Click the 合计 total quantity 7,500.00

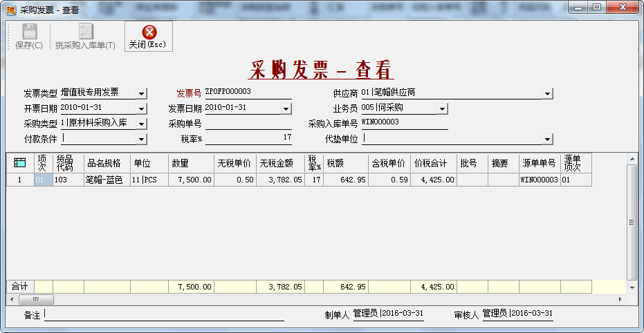pos(192,287)
